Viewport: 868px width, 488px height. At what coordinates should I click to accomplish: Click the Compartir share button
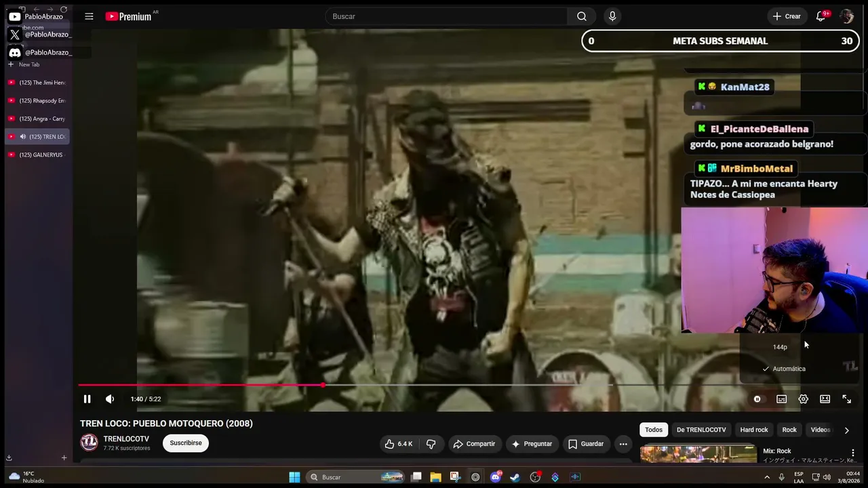tap(474, 444)
